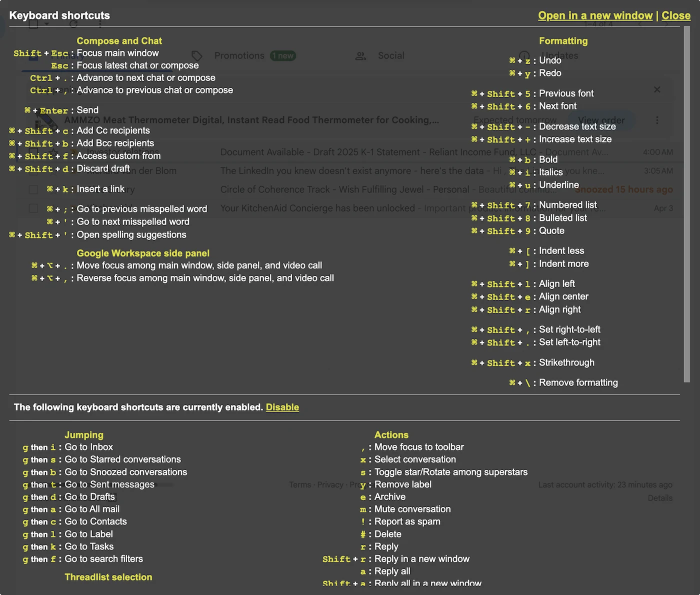Click 'Toggle star/Rotate among superstars' text
The width and height of the screenshot is (700, 595).
click(x=450, y=472)
